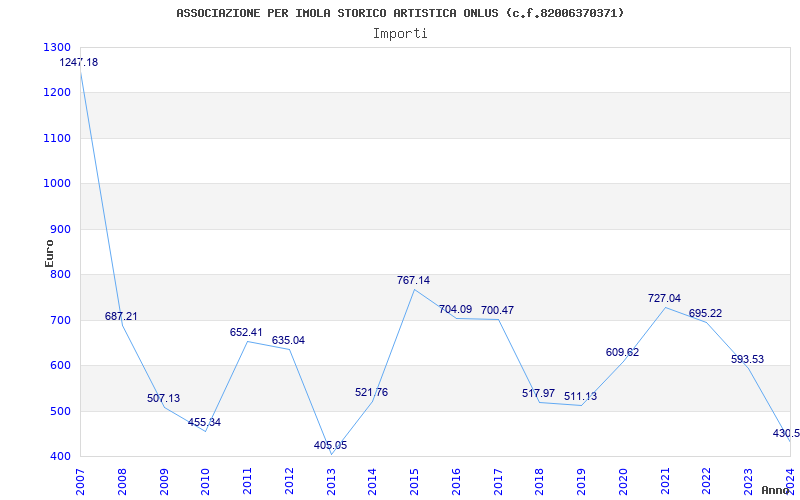Click the 900 y-axis tick label
800x500 pixels.
pos(61,230)
